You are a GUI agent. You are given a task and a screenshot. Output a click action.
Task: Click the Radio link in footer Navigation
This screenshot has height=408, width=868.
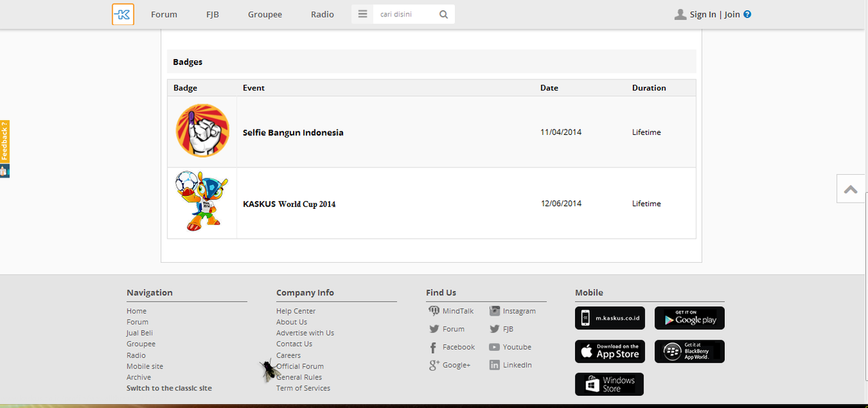(136, 355)
